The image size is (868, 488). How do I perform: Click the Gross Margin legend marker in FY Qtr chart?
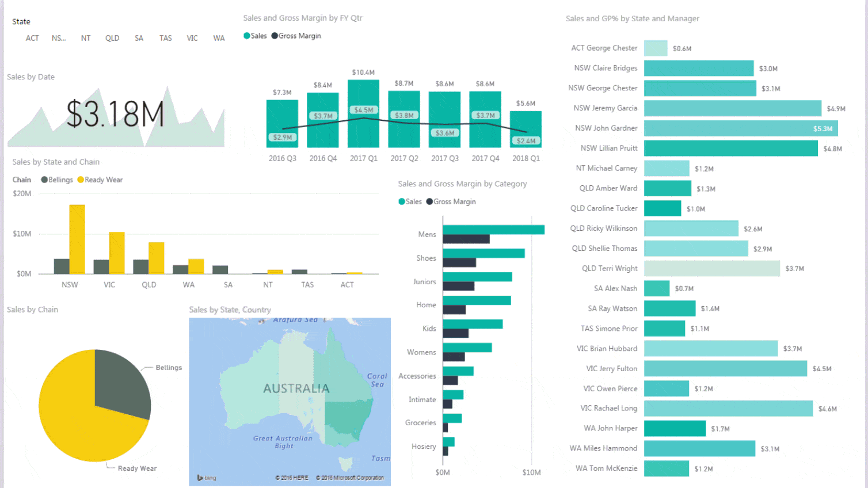click(x=275, y=36)
